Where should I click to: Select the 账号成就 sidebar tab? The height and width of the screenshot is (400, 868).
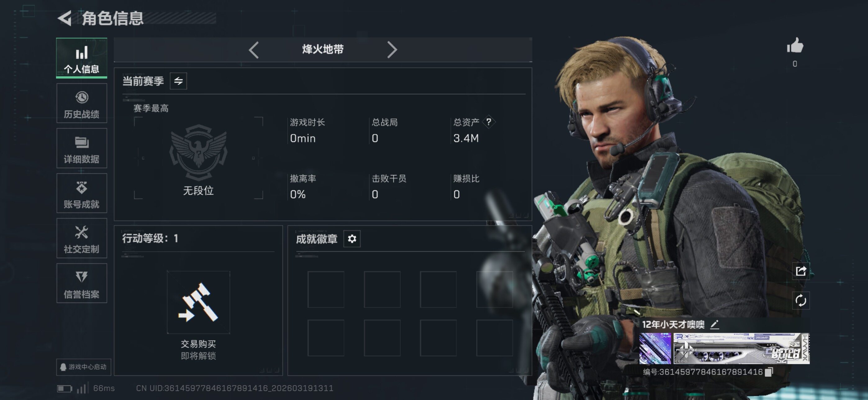tap(82, 193)
